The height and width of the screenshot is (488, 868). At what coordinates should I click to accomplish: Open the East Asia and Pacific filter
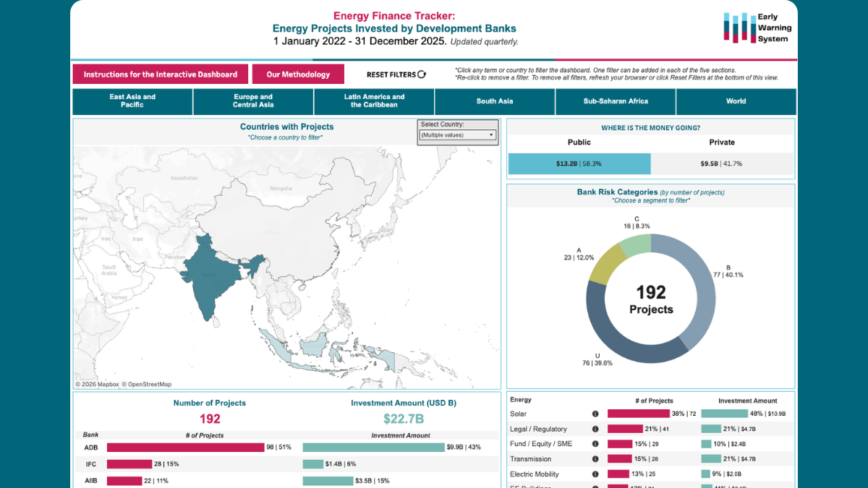click(132, 101)
